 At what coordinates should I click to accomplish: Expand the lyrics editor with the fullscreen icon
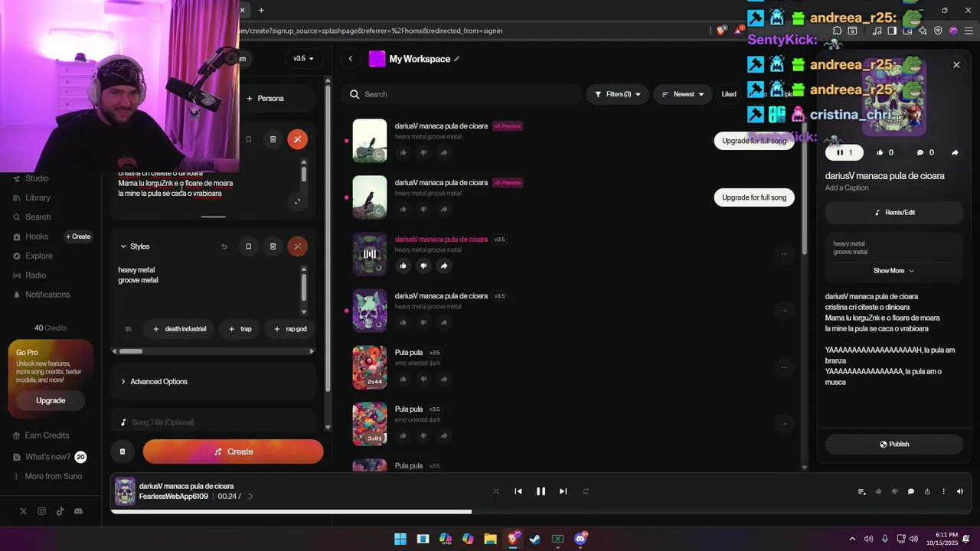point(297,201)
